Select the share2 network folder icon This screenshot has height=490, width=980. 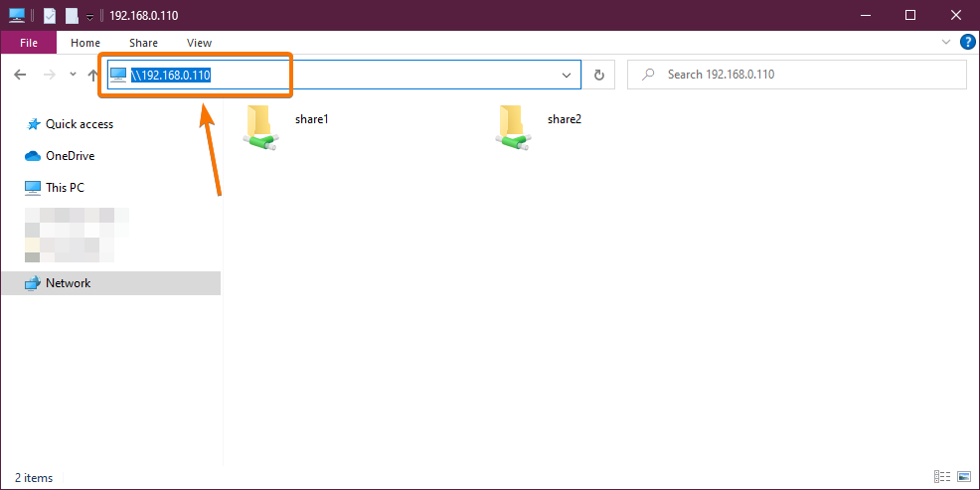tap(513, 127)
